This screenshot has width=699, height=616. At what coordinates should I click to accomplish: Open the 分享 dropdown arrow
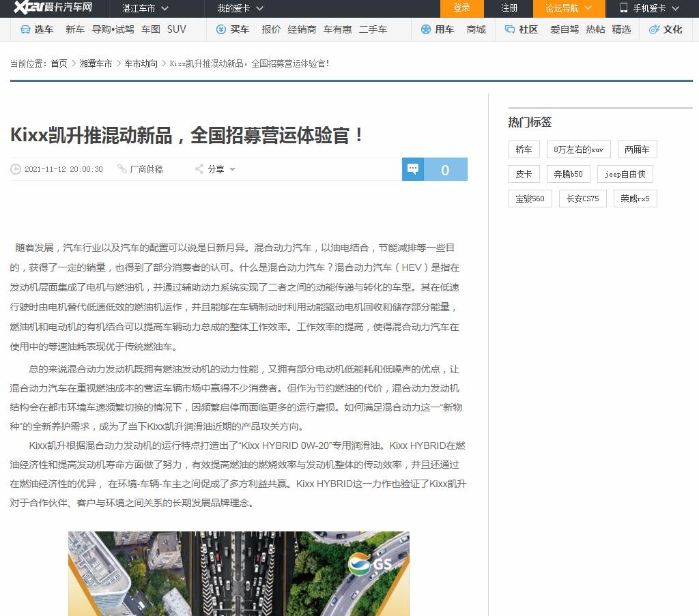(232, 170)
